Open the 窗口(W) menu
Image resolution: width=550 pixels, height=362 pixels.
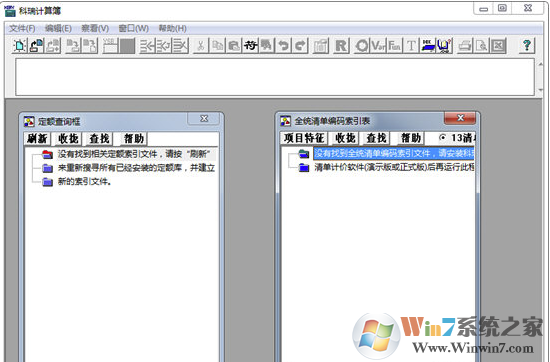[134, 28]
